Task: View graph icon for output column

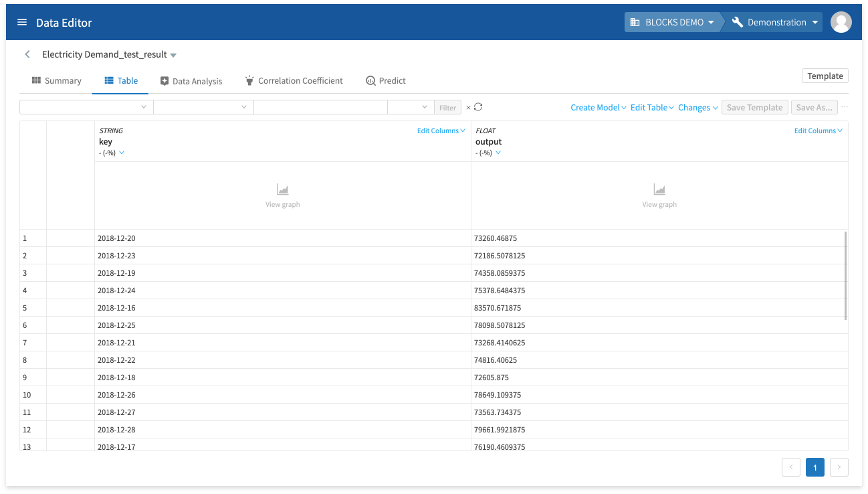Action: pyautogui.click(x=659, y=190)
